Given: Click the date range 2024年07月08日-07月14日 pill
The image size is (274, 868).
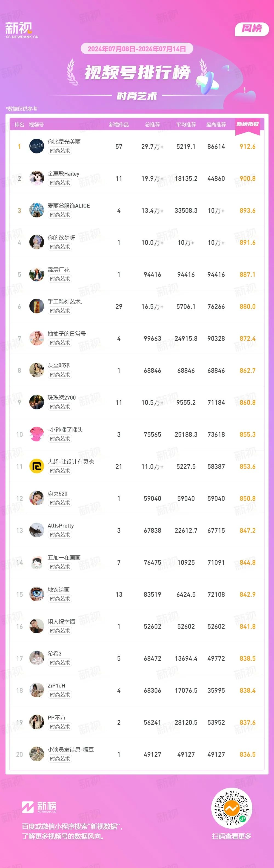Looking at the screenshot, I should pyautogui.click(x=137, y=49).
